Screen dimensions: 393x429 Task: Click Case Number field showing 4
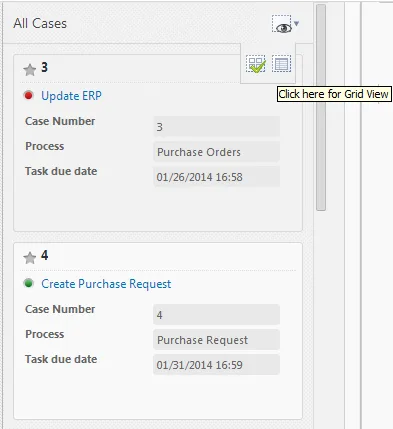coord(216,315)
